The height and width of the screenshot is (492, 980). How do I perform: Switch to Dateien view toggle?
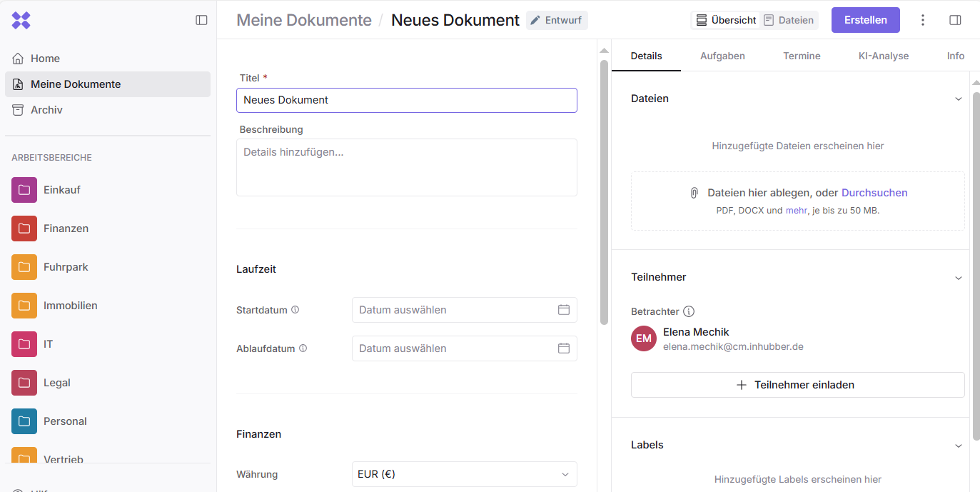coord(789,20)
